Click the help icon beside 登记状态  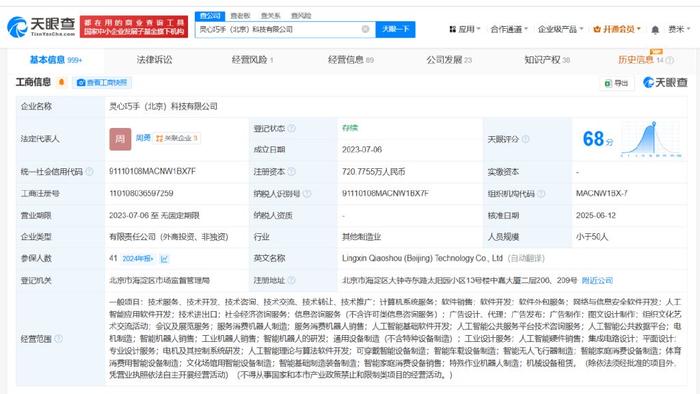coord(292,129)
